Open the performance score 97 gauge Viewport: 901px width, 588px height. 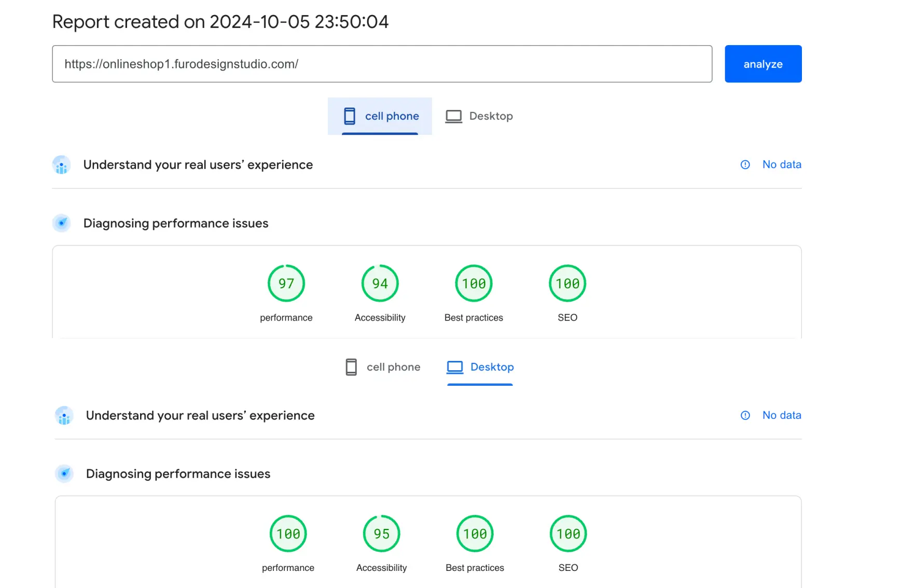click(286, 284)
